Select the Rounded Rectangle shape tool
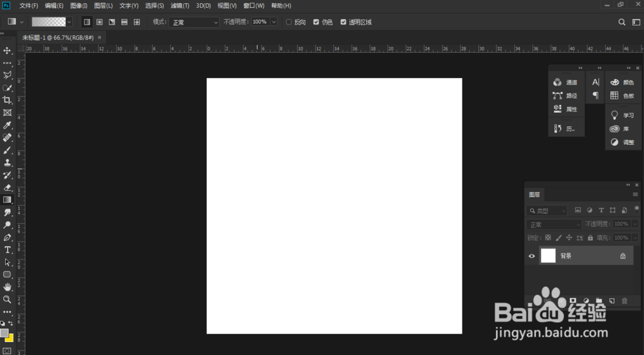The height and width of the screenshot is (355, 644). [7, 274]
